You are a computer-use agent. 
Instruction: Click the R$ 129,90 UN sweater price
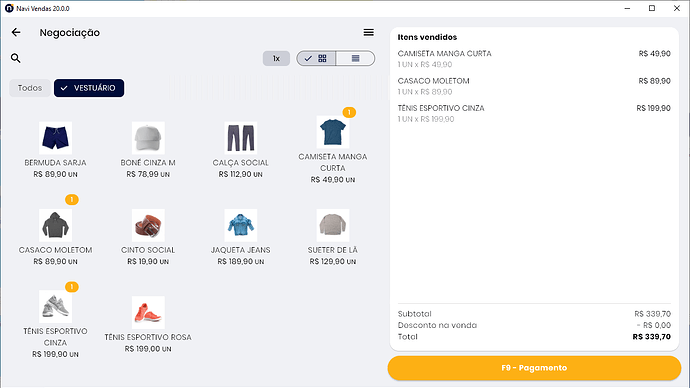click(x=333, y=261)
